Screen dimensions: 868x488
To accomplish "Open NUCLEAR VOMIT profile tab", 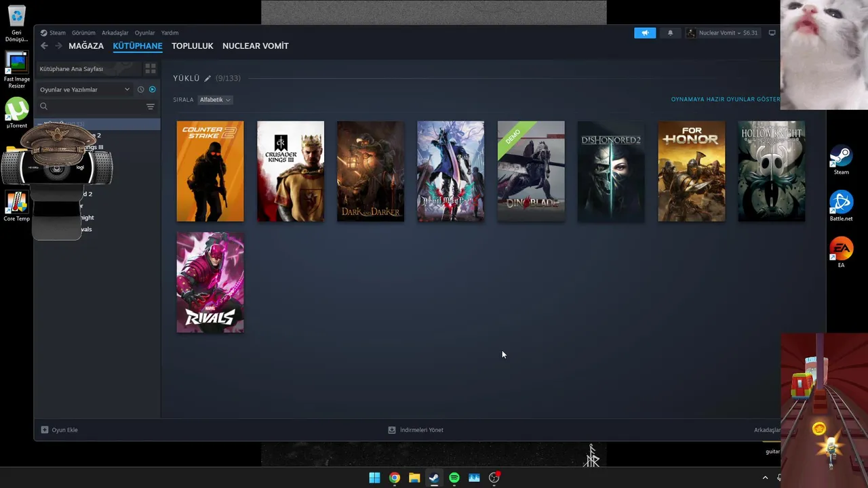I will 256,46.
